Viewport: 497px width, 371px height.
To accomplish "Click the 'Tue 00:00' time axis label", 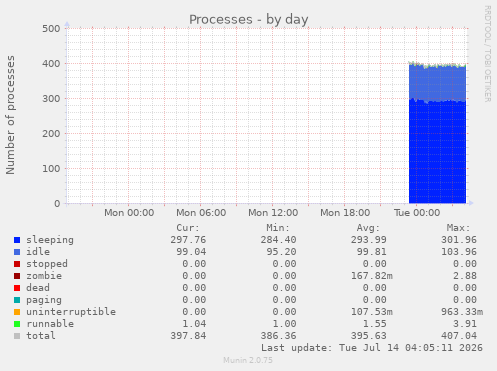I will [x=417, y=213].
